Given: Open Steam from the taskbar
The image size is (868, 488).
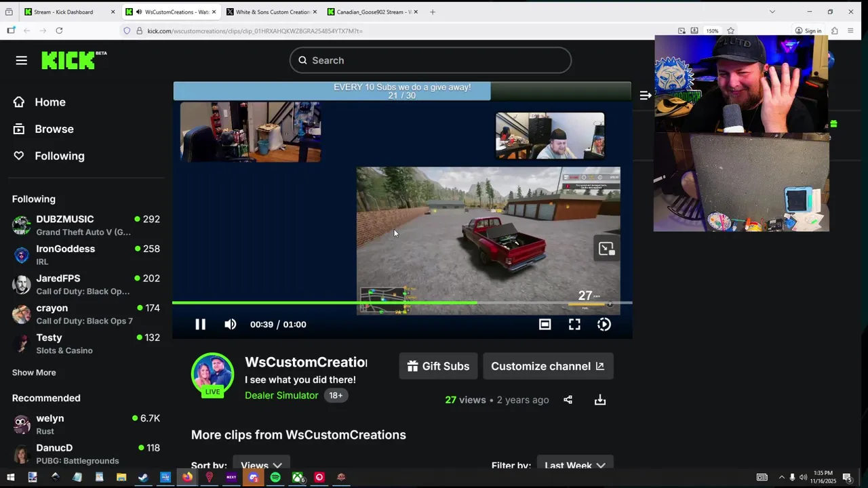Looking at the screenshot, I should point(143,477).
